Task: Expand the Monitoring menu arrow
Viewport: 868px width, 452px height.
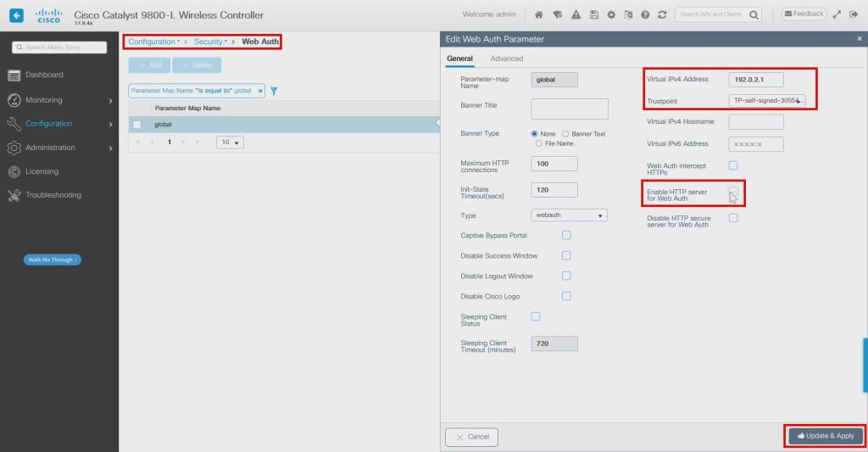Action: click(x=111, y=101)
